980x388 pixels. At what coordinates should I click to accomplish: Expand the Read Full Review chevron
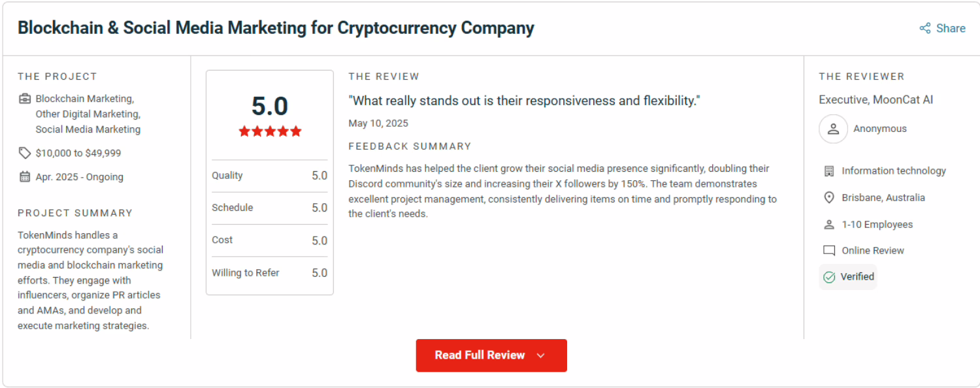pyautogui.click(x=540, y=355)
